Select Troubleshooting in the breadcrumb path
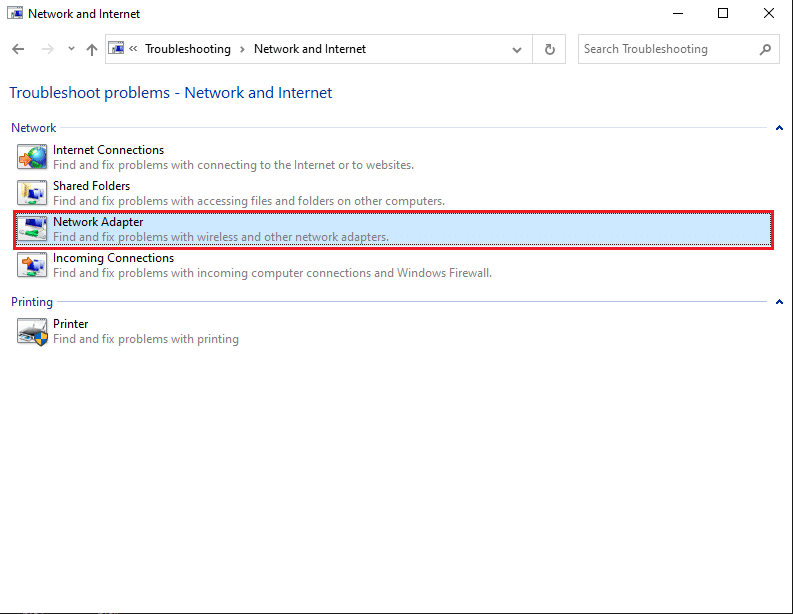Viewport: 793px width, 614px height. [x=187, y=49]
